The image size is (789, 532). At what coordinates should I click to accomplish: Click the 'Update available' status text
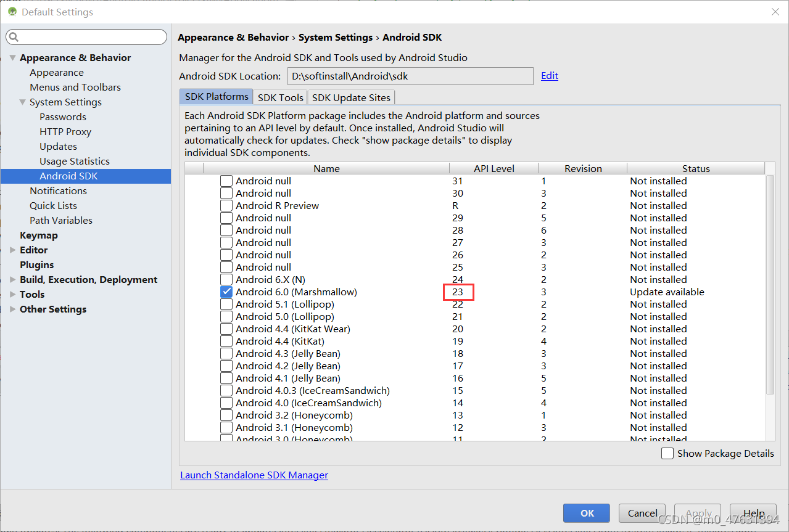(x=667, y=292)
